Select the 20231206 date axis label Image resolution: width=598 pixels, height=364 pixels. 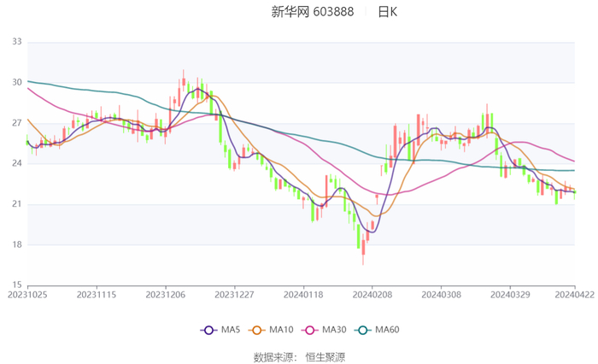point(165,294)
